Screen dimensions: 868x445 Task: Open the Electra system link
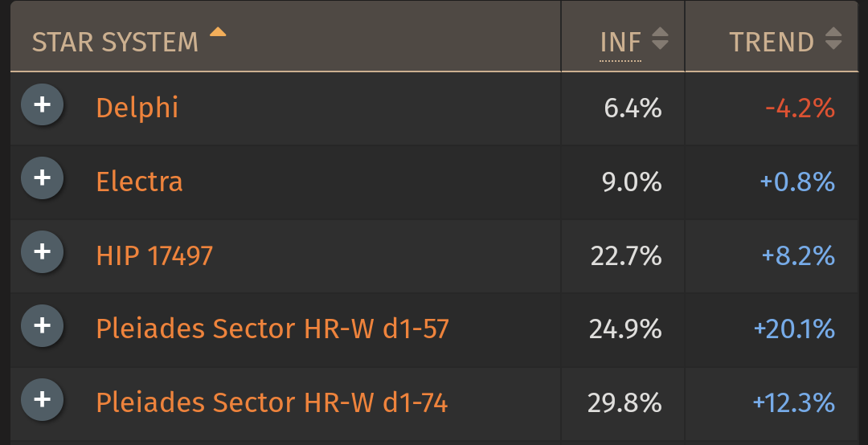click(140, 182)
